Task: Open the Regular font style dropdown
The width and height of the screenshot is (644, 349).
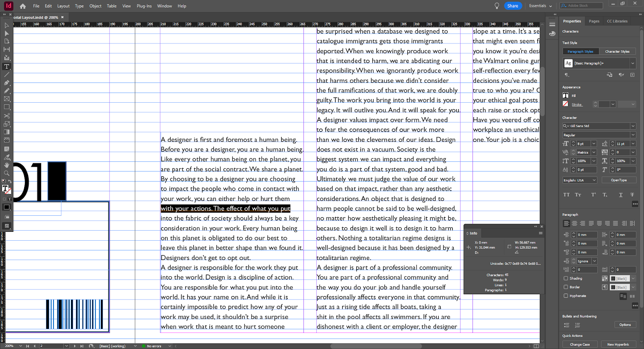Action: [x=633, y=135]
